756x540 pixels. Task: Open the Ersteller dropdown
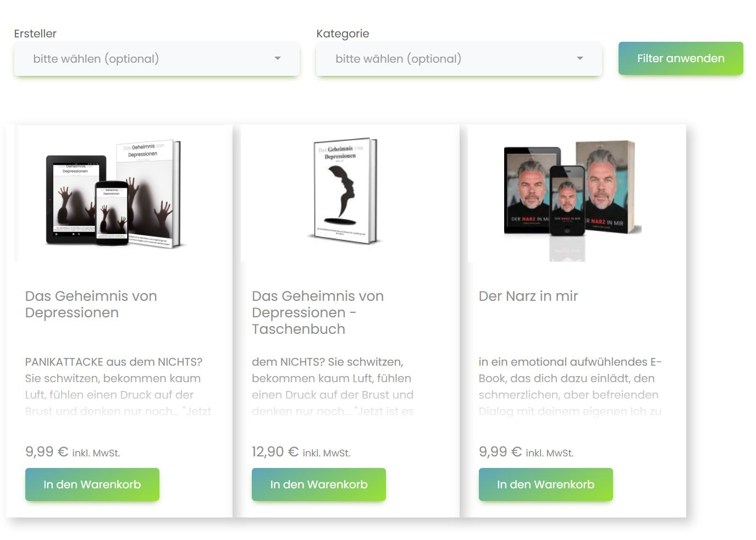(x=157, y=59)
